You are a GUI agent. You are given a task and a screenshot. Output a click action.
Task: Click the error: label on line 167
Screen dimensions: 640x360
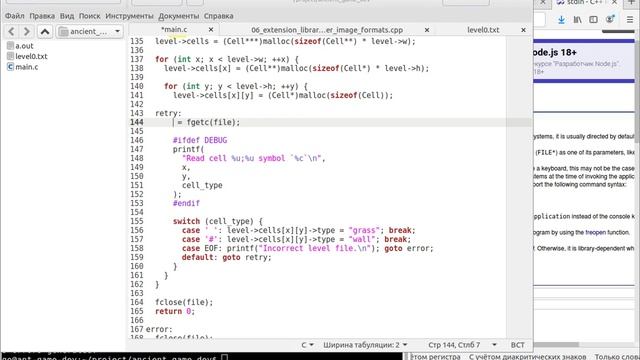click(x=159, y=329)
